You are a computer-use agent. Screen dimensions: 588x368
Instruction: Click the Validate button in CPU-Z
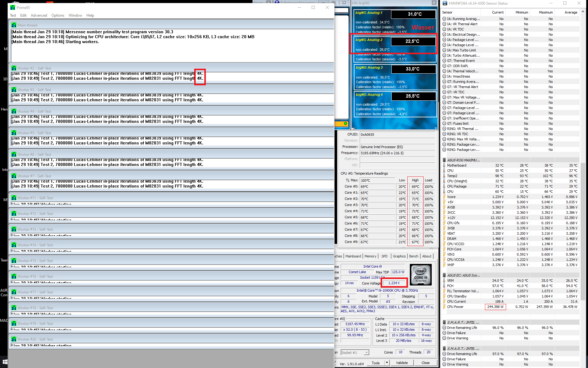coord(402,363)
